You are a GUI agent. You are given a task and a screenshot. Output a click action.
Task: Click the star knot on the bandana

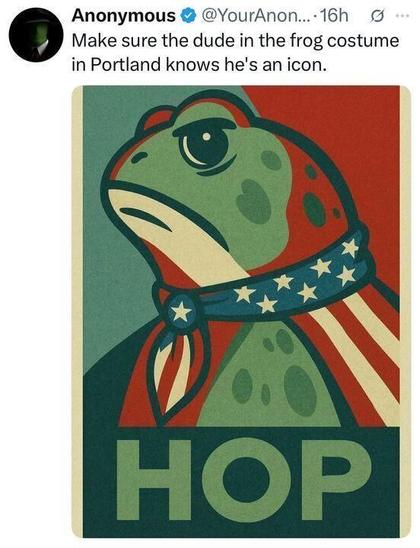tap(181, 310)
